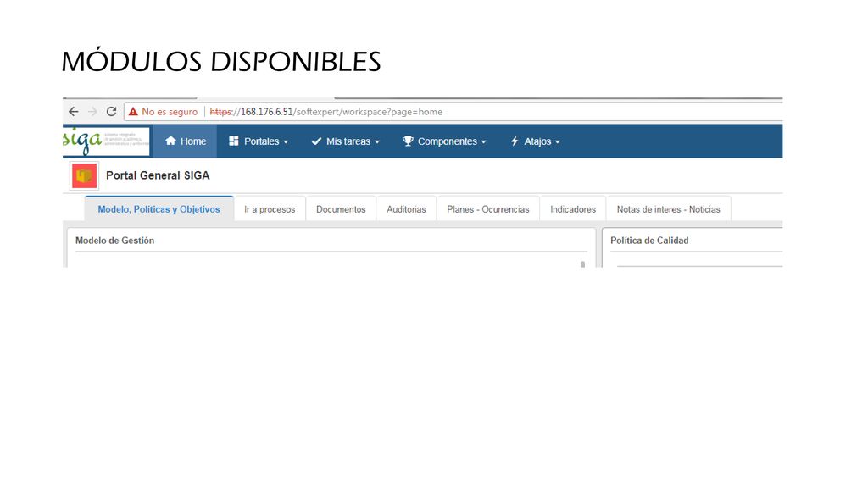Open the Notas de interes - Noticias tab

669,209
